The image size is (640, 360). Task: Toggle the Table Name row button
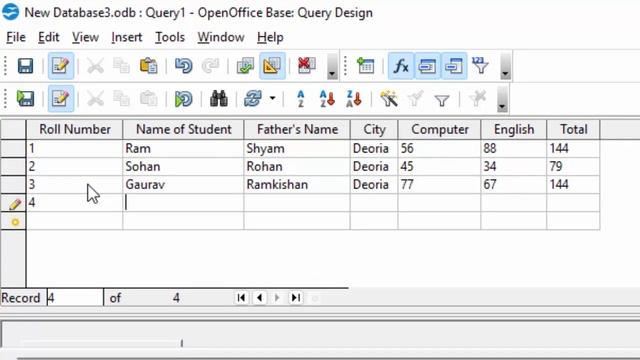[427, 66]
